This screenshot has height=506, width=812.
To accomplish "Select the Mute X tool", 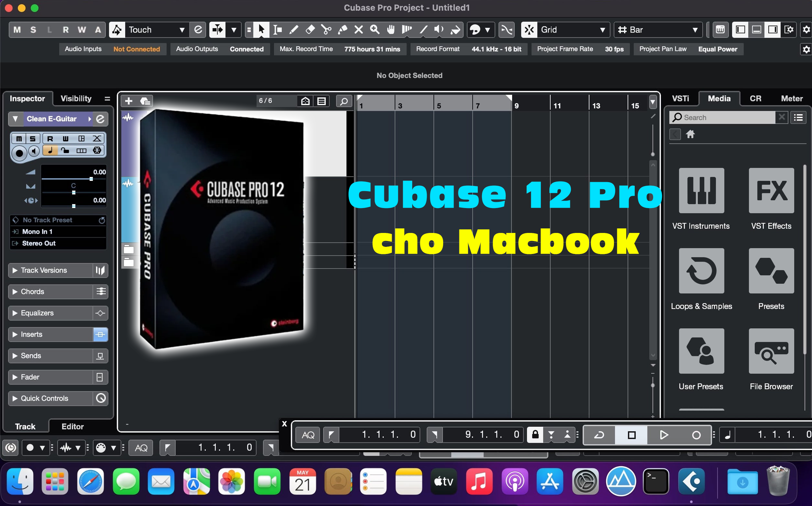I will click(x=358, y=30).
